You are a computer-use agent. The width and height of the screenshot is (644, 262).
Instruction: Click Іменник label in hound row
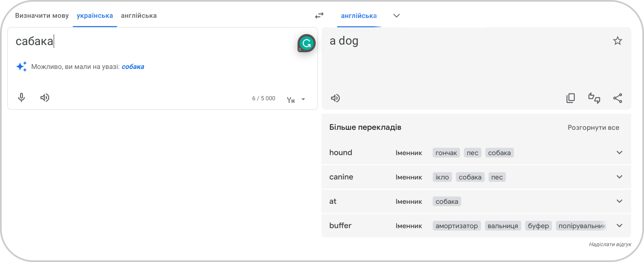pos(409,153)
